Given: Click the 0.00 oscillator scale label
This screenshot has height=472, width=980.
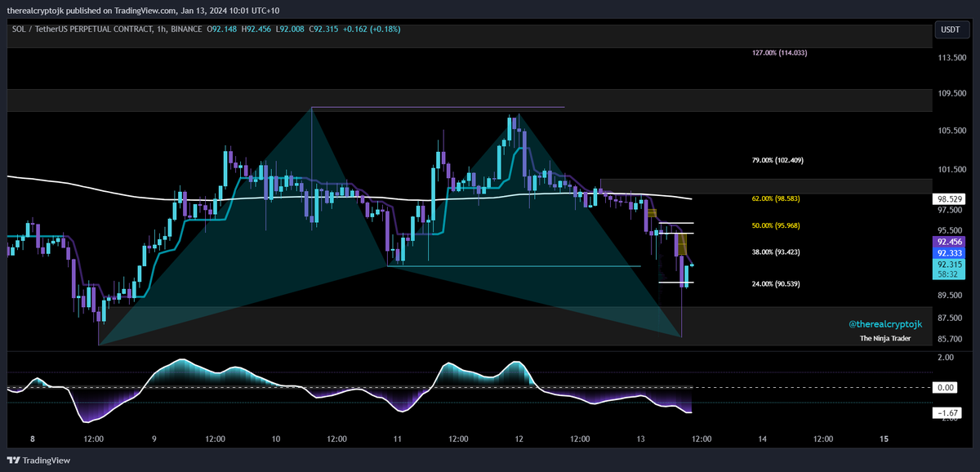Looking at the screenshot, I should coord(946,388).
